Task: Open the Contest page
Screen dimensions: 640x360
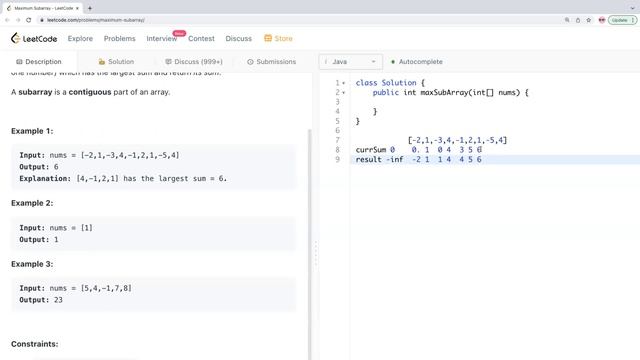Action: click(x=201, y=38)
